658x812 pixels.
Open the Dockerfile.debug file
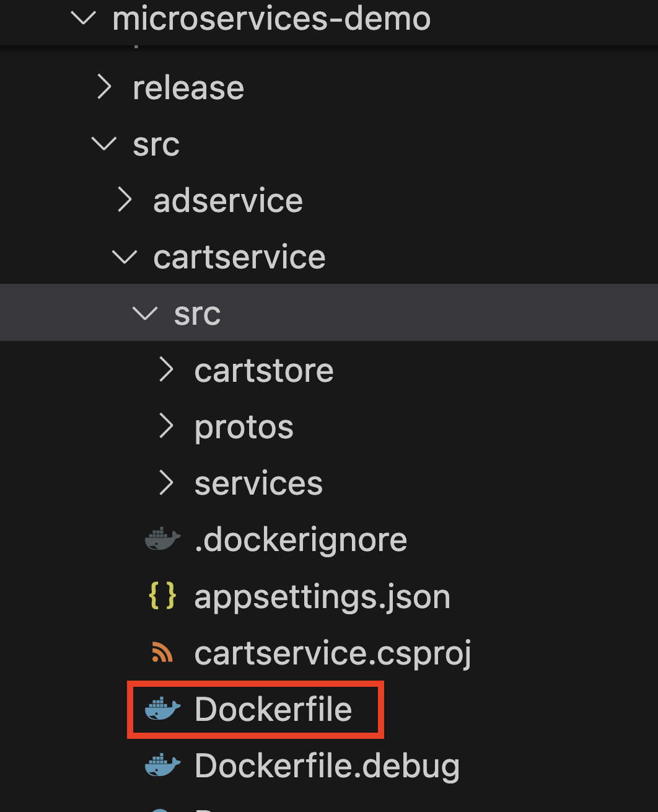pyautogui.click(x=327, y=766)
